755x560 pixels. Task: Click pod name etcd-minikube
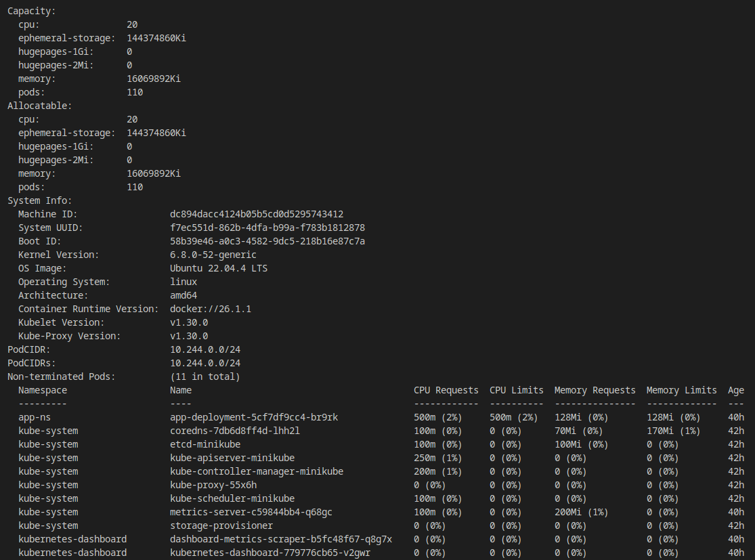tap(205, 444)
